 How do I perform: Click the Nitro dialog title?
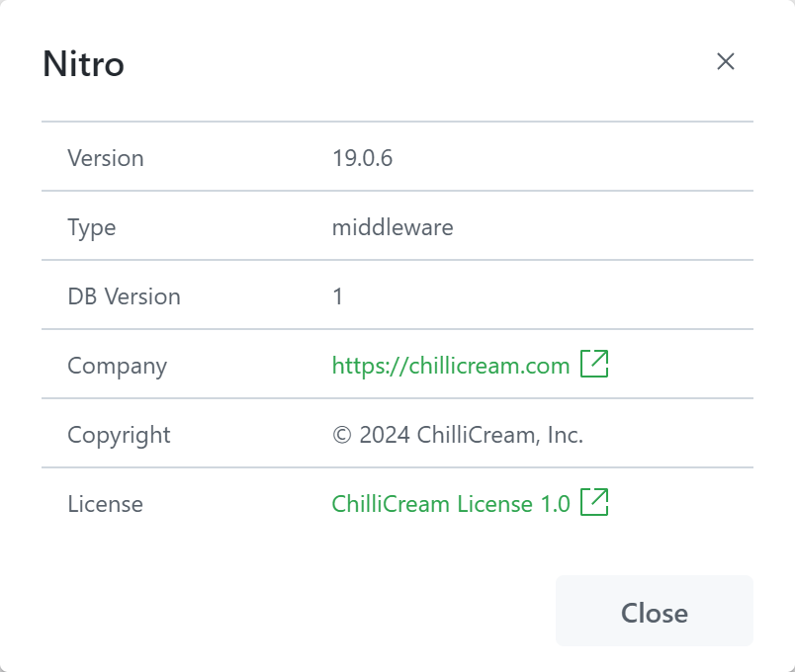[x=83, y=64]
